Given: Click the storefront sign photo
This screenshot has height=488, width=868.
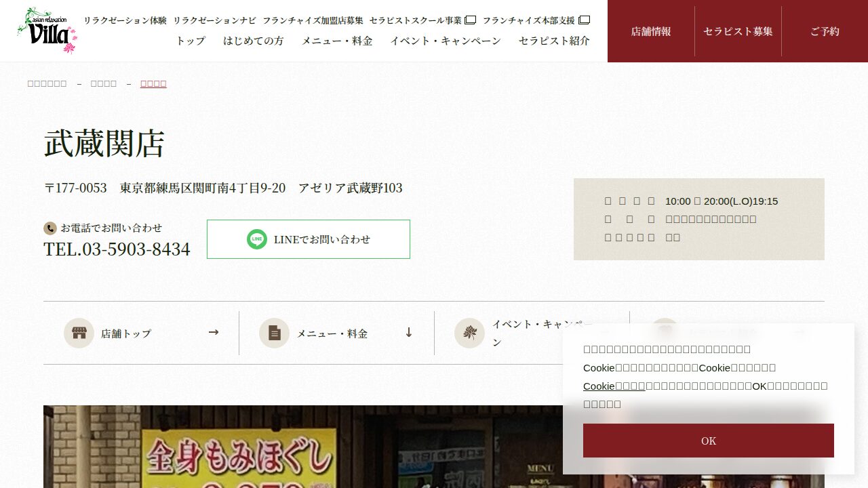Looking at the screenshot, I should tap(298, 447).
